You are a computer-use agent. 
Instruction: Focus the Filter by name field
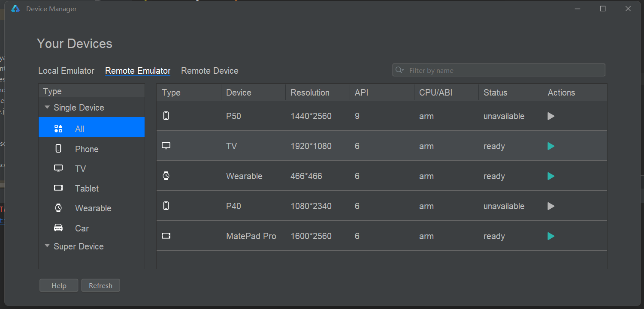click(x=499, y=70)
